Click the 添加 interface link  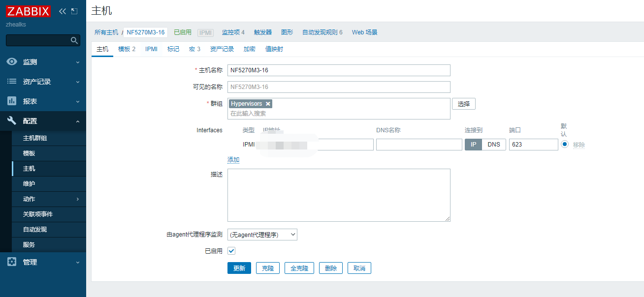click(x=233, y=160)
